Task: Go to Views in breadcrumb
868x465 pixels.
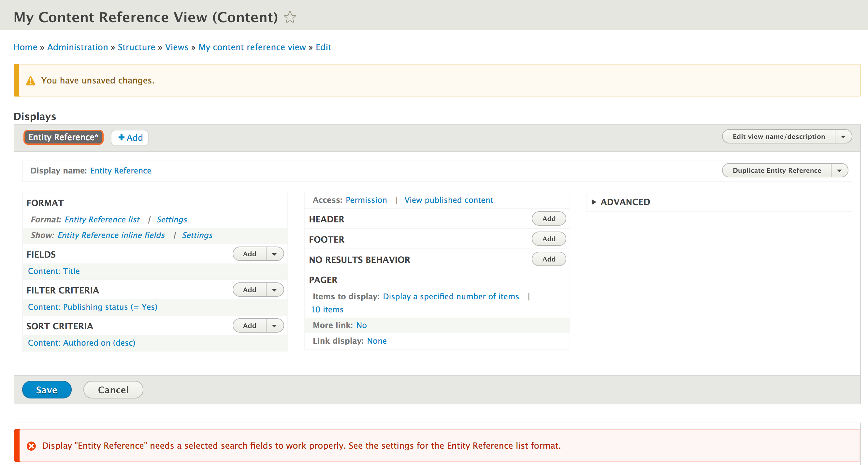Action: click(177, 47)
